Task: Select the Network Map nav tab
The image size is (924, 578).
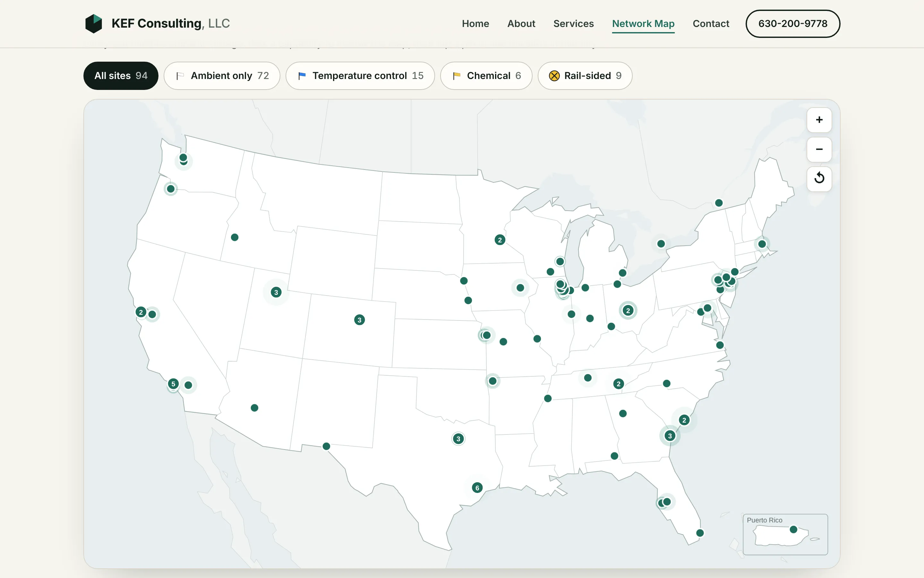Action: coord(643,24)
